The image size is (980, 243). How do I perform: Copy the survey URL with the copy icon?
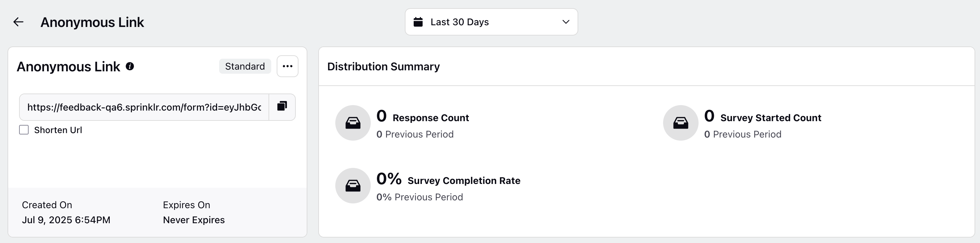(x=282, y=106)
